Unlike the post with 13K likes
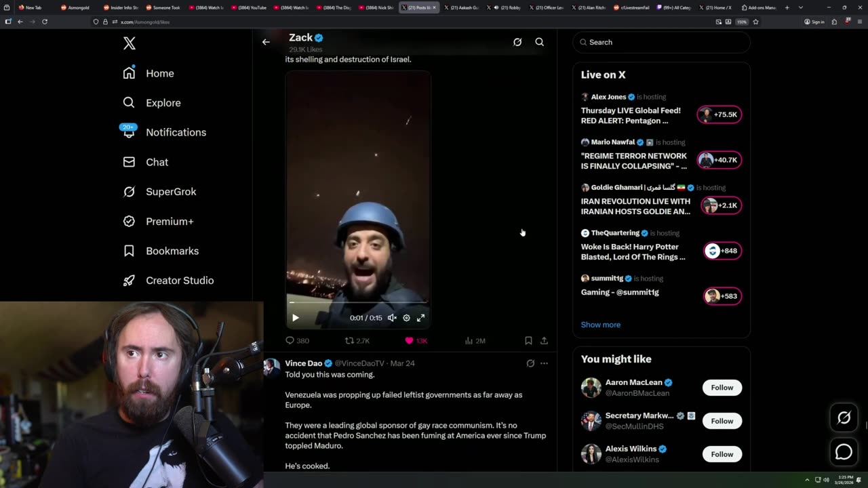This screenshot has width=868, height=488. click(x=416, y=341)
